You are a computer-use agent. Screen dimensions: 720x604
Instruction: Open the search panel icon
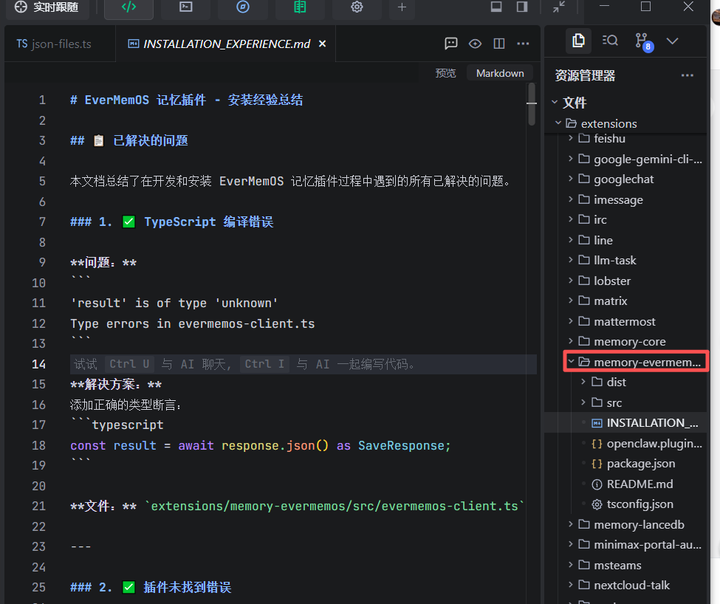(x=610, y=41)
